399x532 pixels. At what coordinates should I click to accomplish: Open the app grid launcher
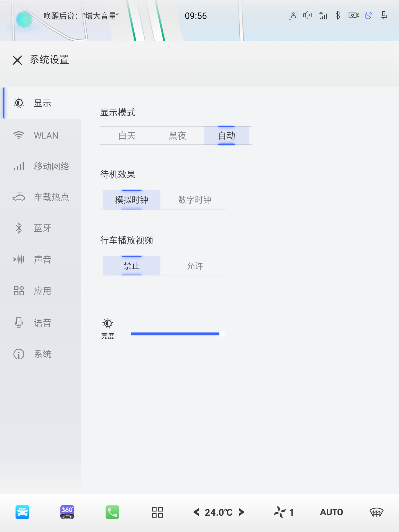pyautogui.click(x=157, y=512)
